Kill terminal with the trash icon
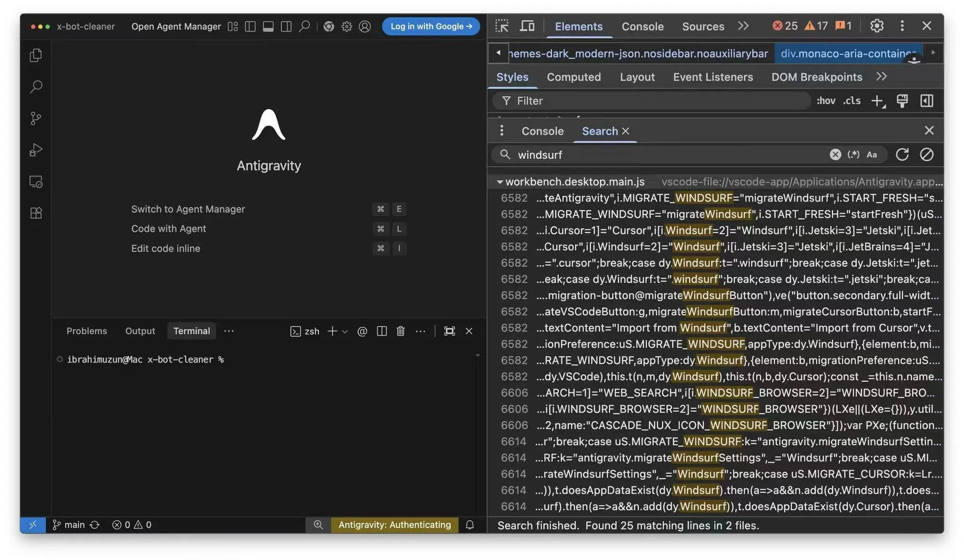The height and width of the screenshot is (560, 964). tap(401, 331)
